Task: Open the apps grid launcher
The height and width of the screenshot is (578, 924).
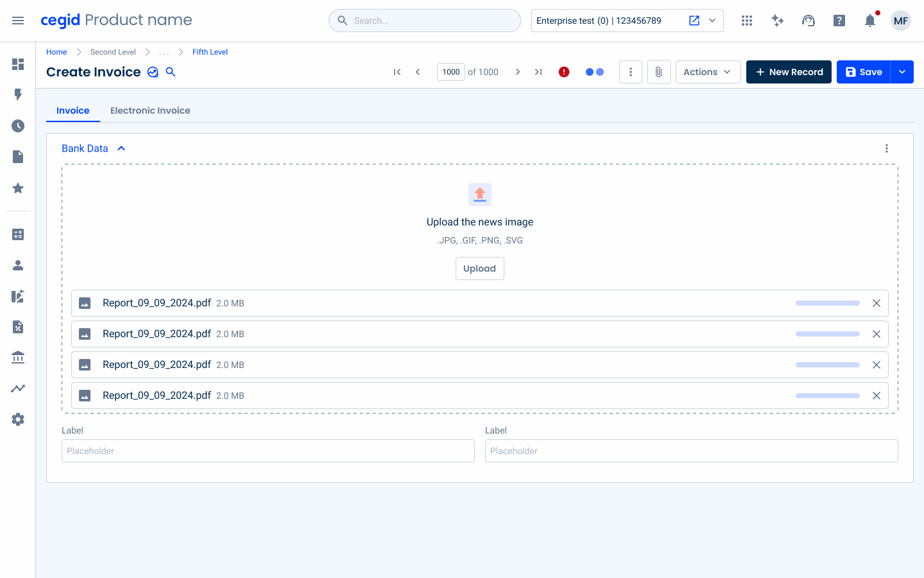Action: coord(746,21)
